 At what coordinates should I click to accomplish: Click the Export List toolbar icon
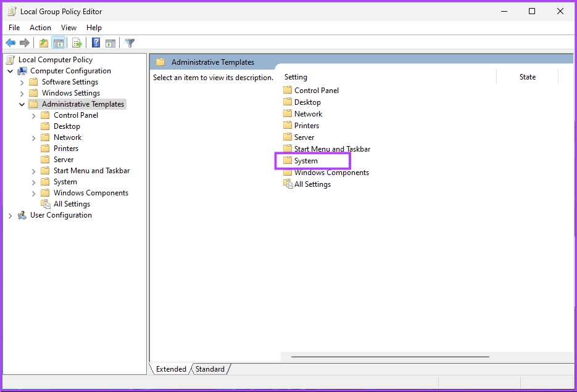[x=77, y=42]
